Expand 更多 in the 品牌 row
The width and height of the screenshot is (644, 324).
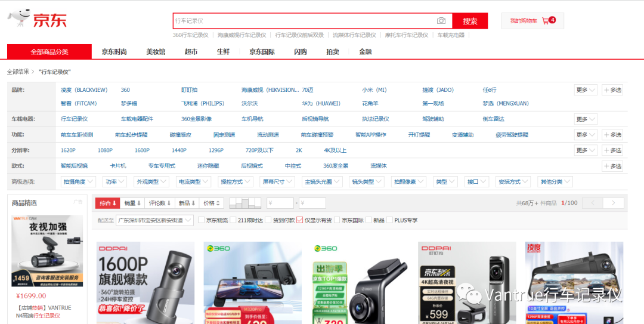tap(586, 90)
